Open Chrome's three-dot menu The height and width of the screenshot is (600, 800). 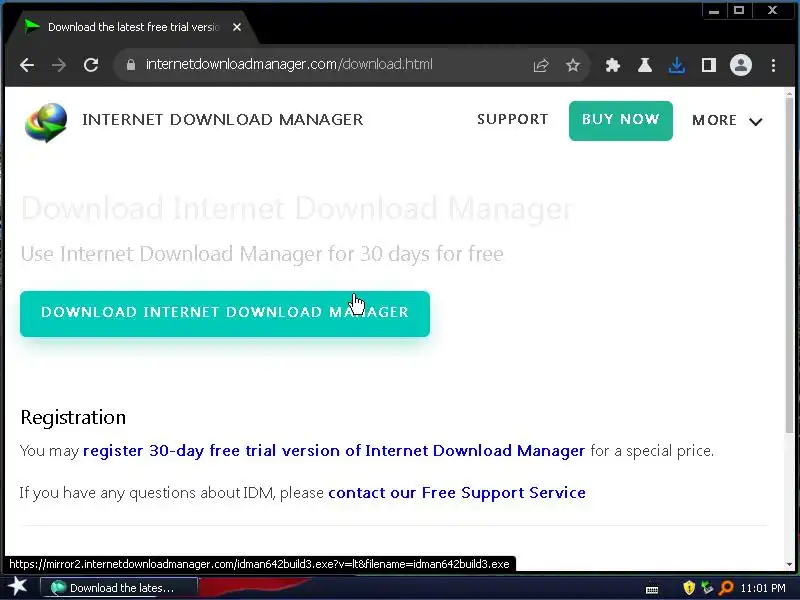pos(773,65)
